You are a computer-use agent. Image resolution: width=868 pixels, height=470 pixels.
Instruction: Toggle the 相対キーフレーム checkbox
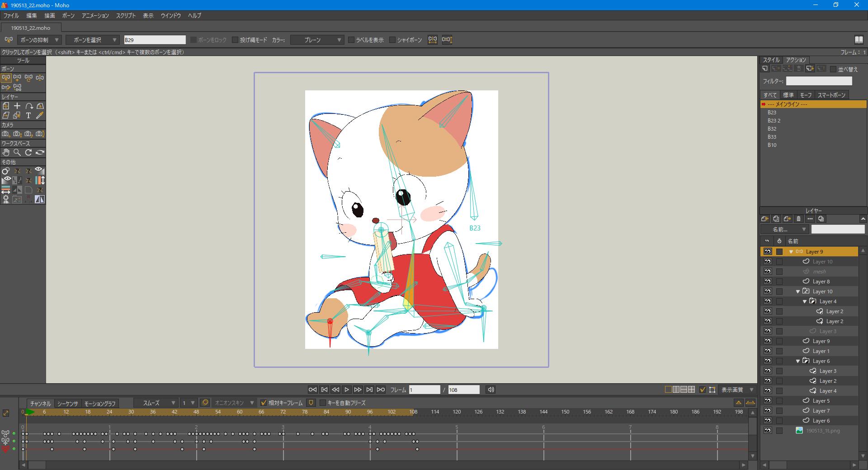264,403
